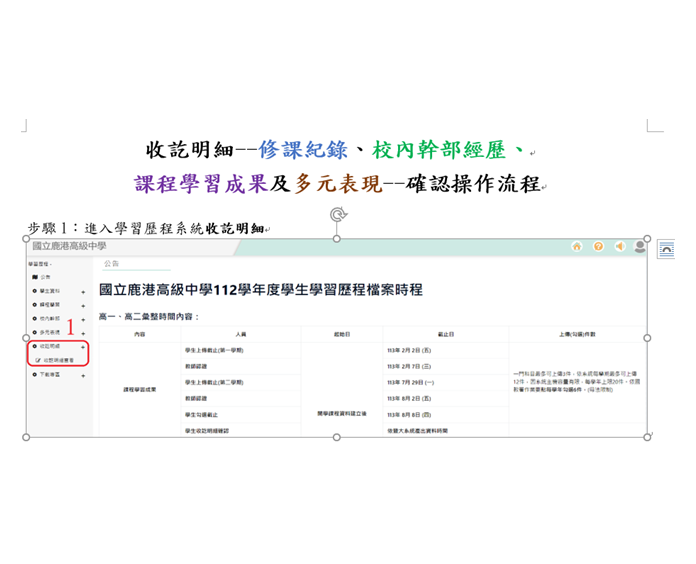Select 多元表現 in the left sidebar
The width and height of the screenshot is (696, 564).
[x=50, y=332]
